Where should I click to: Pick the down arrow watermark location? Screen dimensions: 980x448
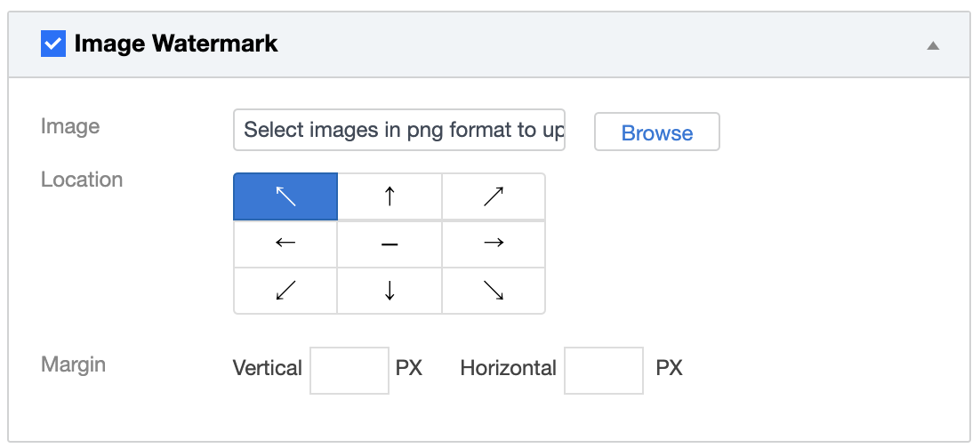390,291
